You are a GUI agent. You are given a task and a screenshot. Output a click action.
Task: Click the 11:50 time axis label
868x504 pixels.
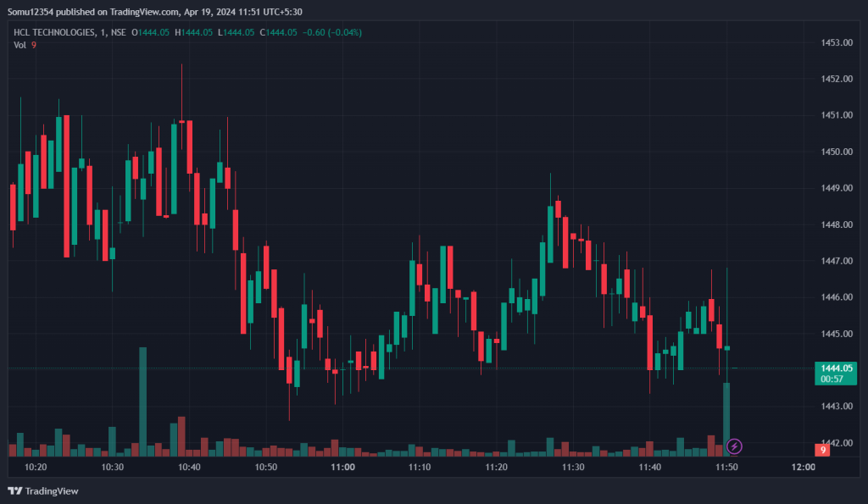[726, 467]
